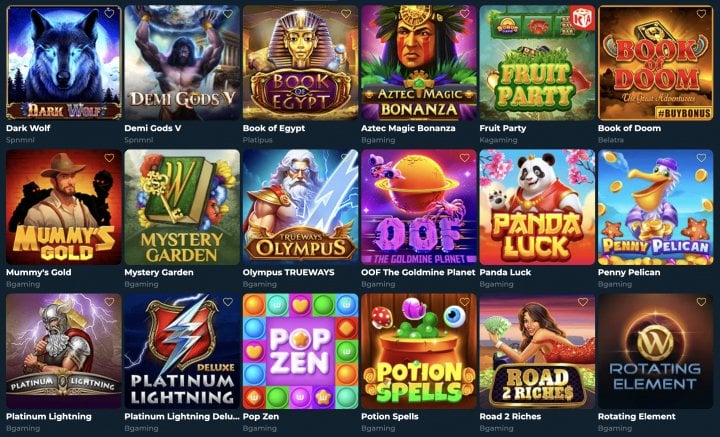Toggle the heart on Demi Gods V
Image resolution: width=720 pixels, height=437 pixels.
click(x=228, y=14)
